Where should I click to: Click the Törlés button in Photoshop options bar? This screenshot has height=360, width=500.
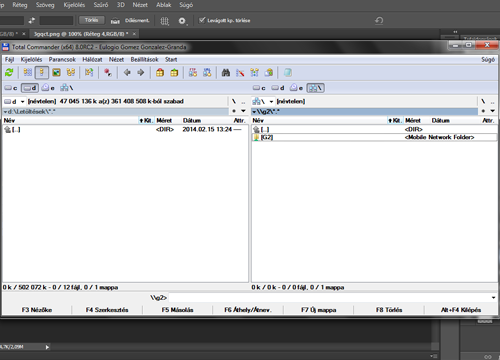(91, 20)
